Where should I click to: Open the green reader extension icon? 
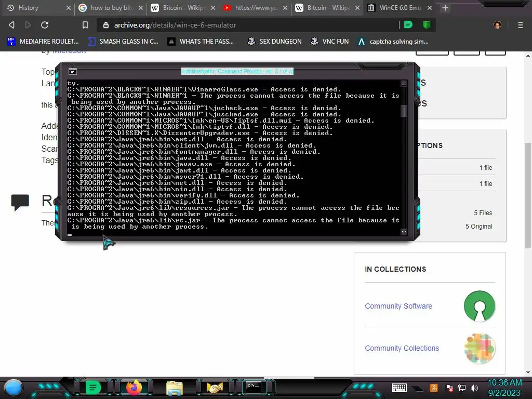pyautogui.click(x=408, y=24)
